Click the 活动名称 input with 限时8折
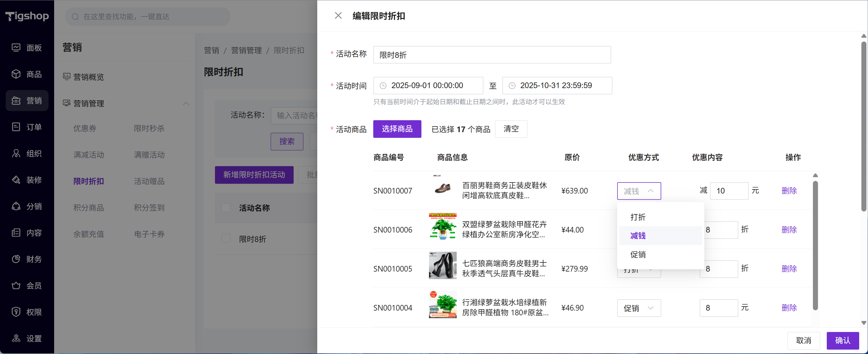The width and height of the screenshot is (868, 354). click(492, 55)
